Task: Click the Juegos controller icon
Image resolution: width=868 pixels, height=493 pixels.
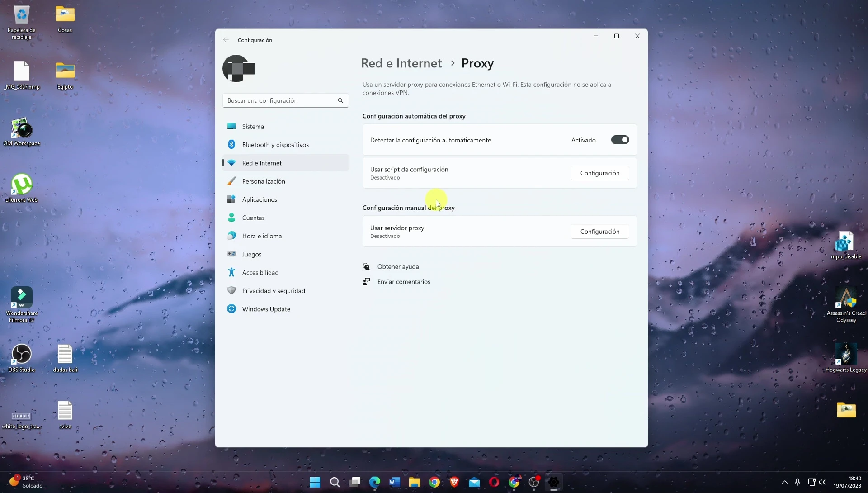Action: [x=231, y=254]
